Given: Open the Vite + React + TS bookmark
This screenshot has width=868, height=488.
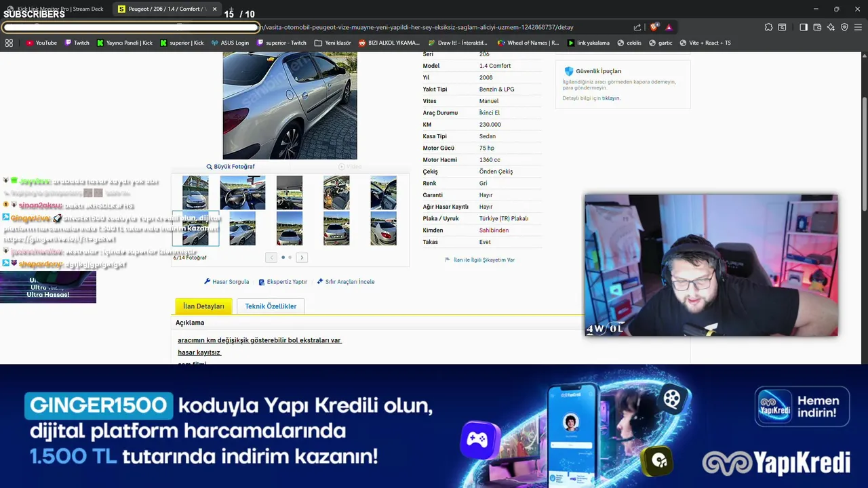Looking at the screenshot, I should pos(705,43).
